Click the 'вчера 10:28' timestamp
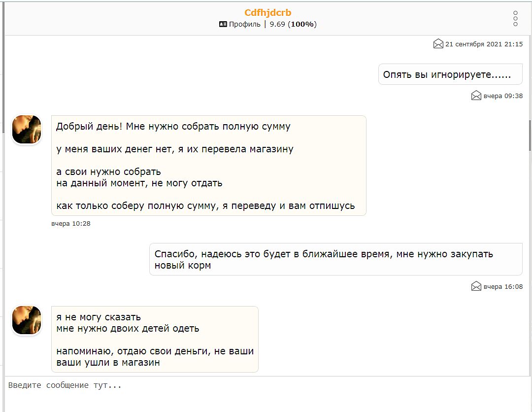 [70, 224]
